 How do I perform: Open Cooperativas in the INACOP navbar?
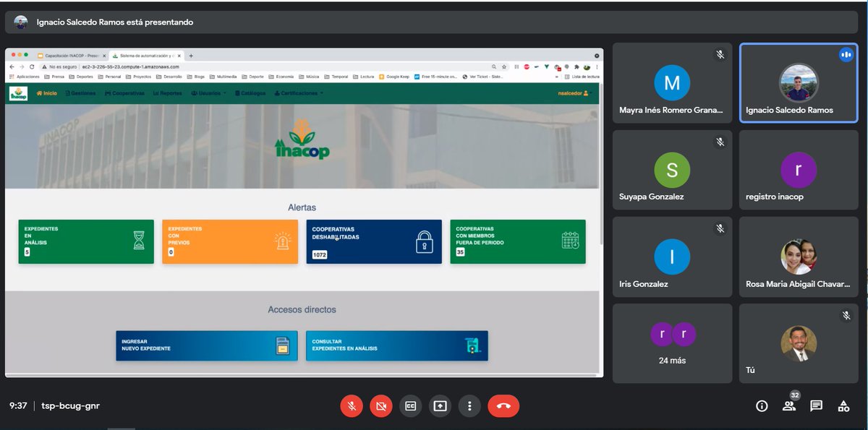pos(124,93)
